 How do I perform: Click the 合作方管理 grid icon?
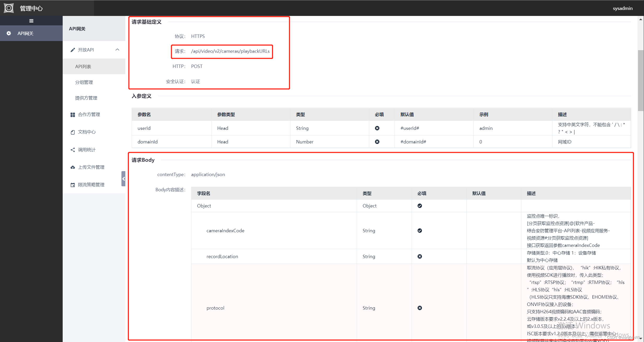(73, 115)
